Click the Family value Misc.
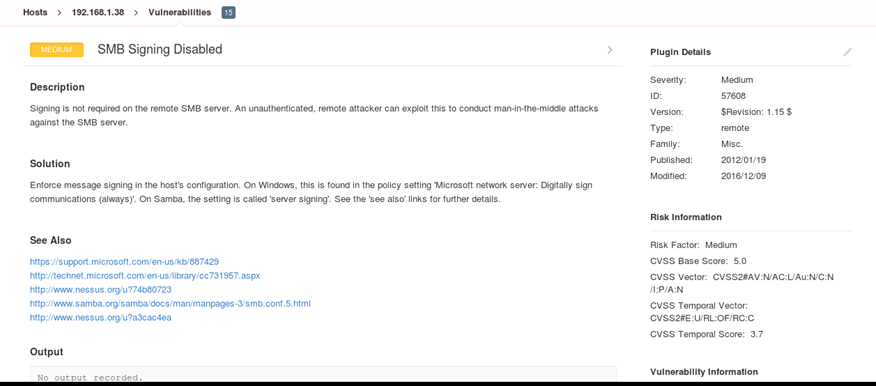 [x=732, y=144]
